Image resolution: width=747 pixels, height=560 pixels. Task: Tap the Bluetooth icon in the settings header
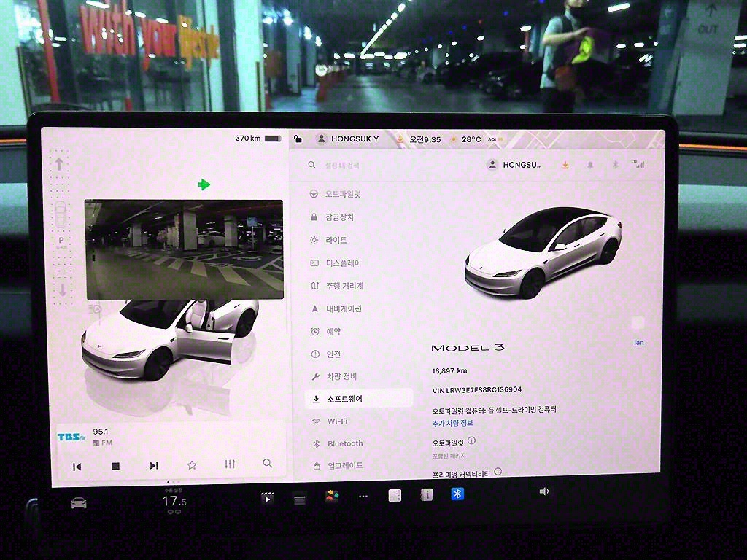point(615,165)
